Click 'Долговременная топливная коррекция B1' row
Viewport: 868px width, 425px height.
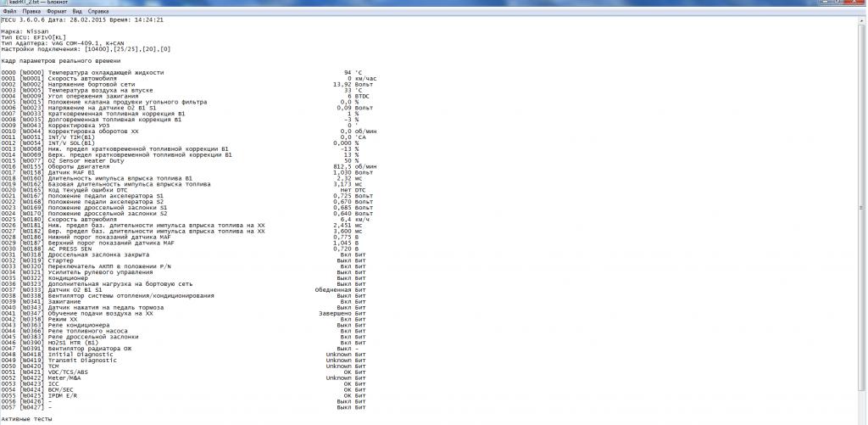pyautogui.click(x=189, y=119)
